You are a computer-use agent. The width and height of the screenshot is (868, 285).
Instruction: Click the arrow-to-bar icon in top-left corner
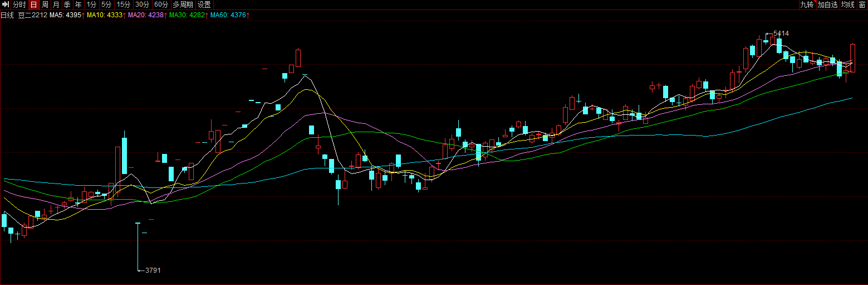(5, 4)
